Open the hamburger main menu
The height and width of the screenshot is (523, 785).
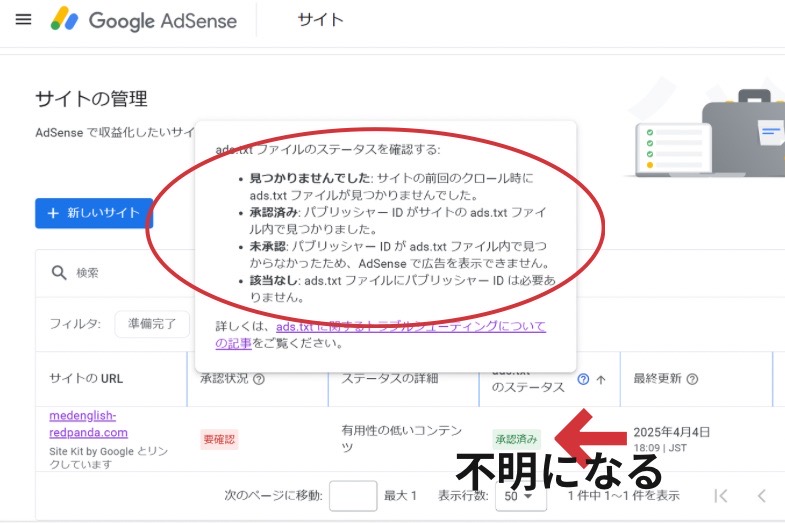tap(23, 20)
